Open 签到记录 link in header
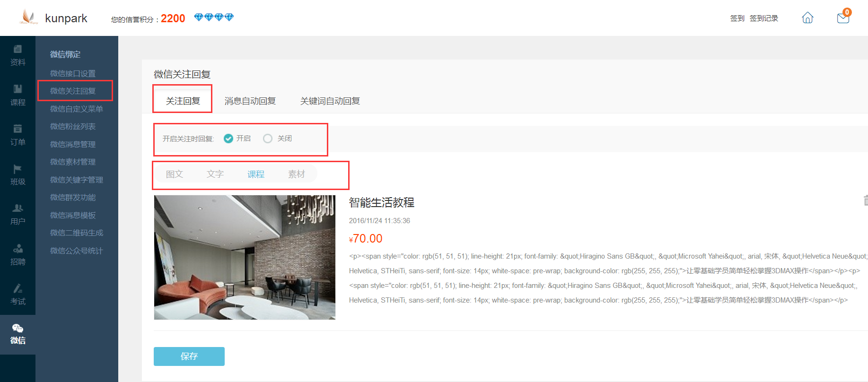This screenshot has height=382, width=868. [x=763, y=18]
